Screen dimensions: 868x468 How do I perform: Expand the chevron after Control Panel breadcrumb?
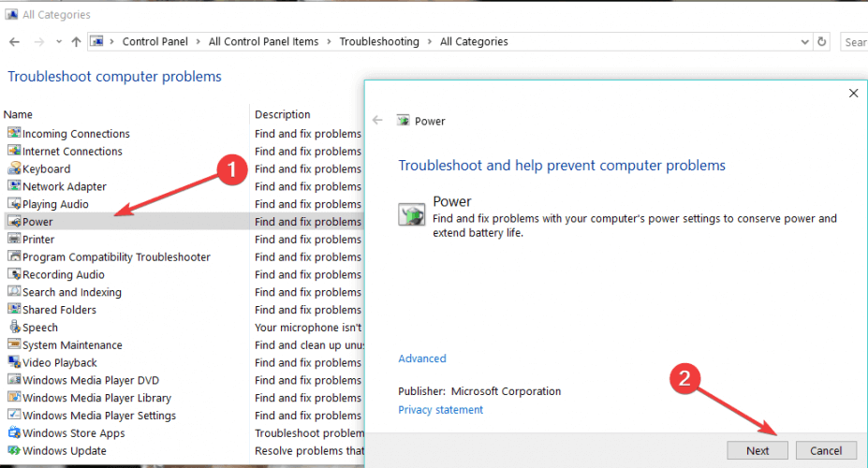pos(199,41)
